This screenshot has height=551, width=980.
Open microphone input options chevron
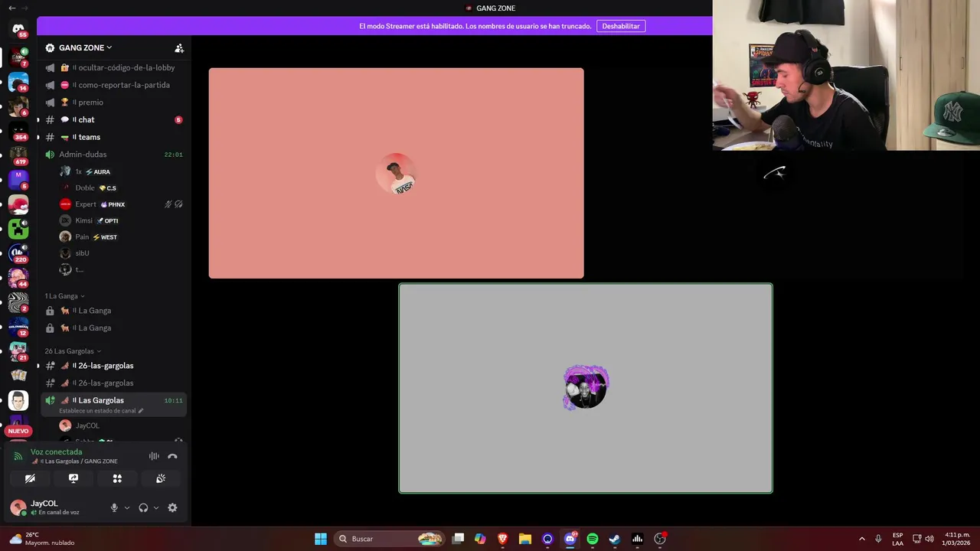pos(127,507)
